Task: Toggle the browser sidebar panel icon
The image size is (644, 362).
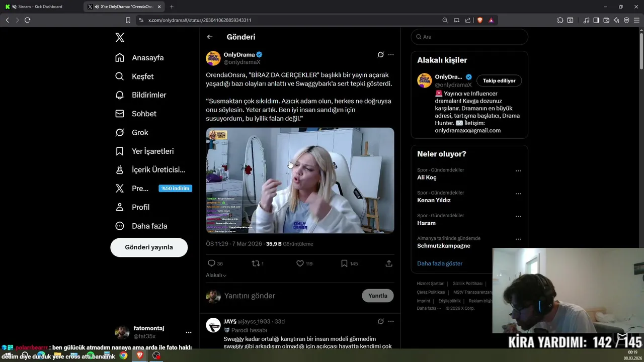Action: tap(596, 20)
